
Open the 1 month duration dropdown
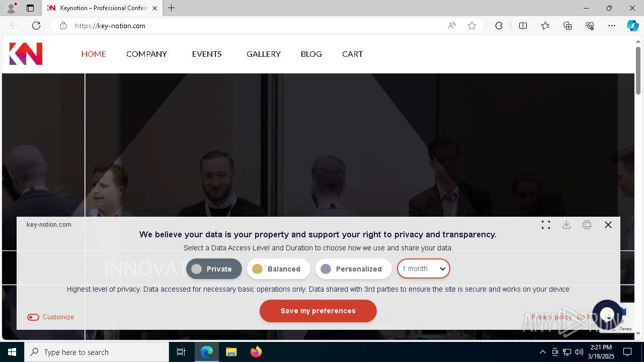[x=424, y=268]
